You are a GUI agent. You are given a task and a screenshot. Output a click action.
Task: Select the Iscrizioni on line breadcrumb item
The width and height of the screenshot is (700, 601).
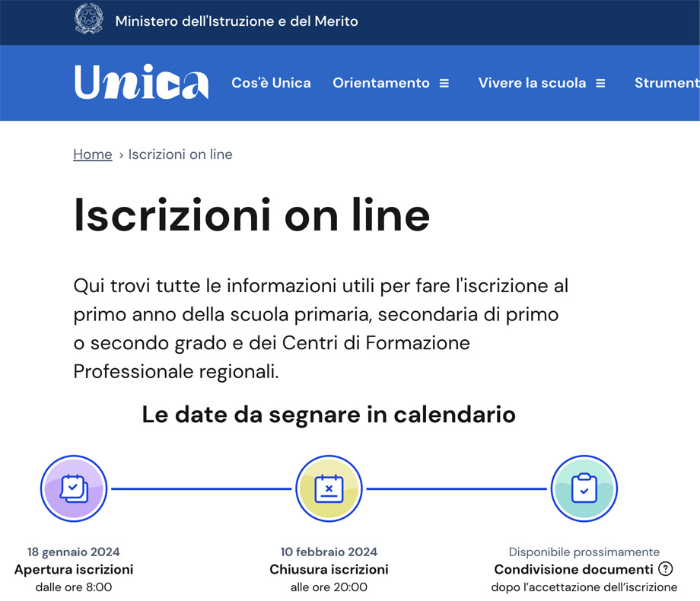click(180, 154)
